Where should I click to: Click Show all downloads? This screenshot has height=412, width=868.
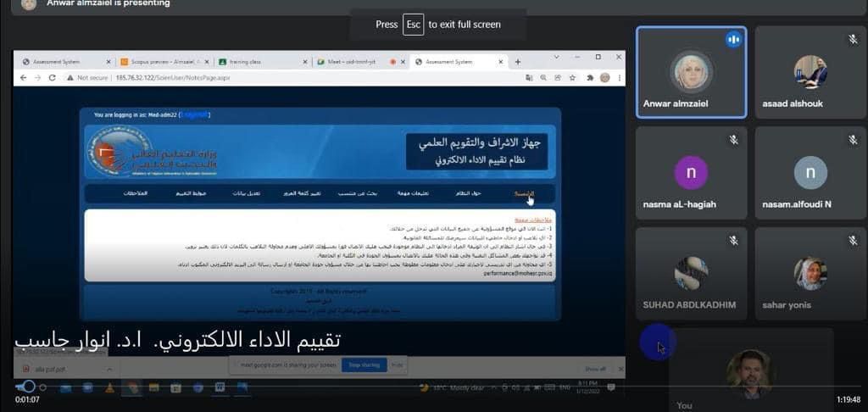[x=595, y=369]
